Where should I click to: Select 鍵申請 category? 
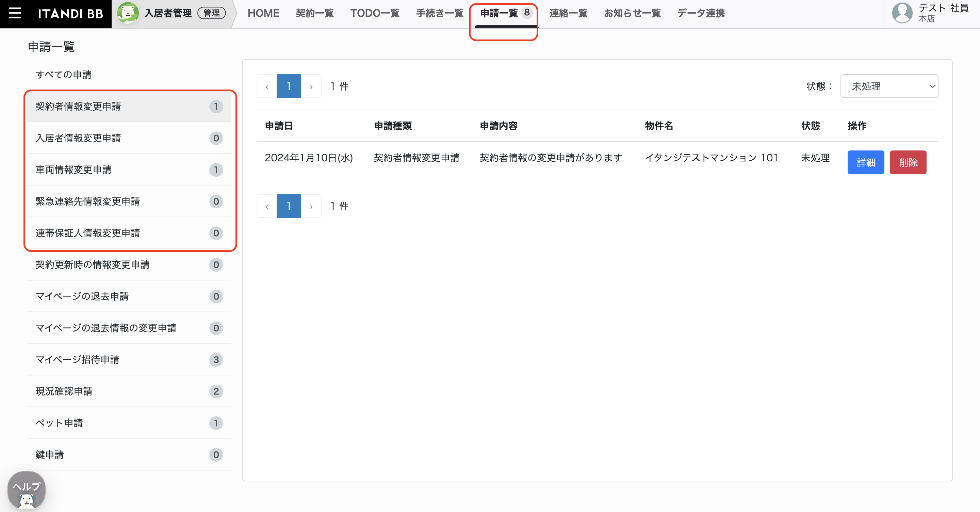(x=129, y=454)
